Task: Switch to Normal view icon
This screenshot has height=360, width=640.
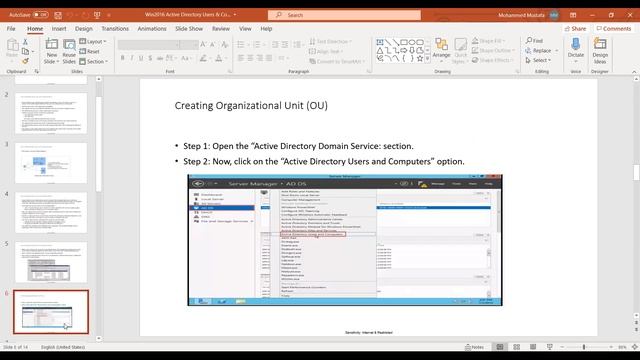Action: click(x=500, y=347)
